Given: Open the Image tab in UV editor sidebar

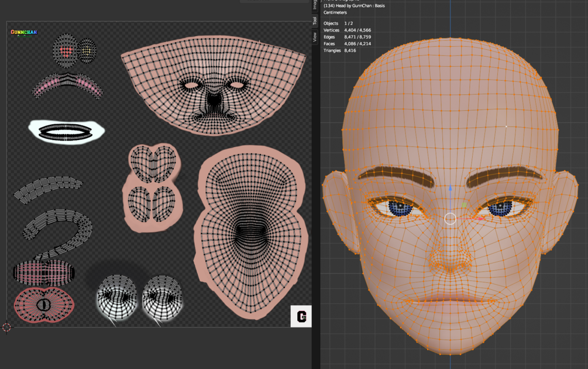Looking at the screenshot, I should pos(315,5).
